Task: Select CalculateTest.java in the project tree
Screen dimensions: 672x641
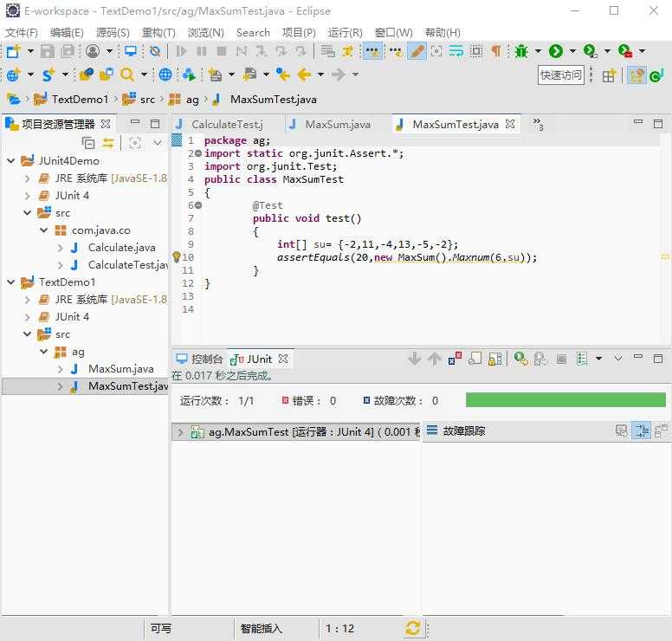Action: point(127,265)
